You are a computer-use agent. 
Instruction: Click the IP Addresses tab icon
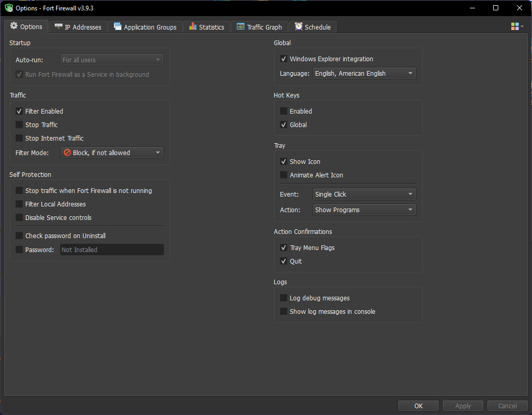pyautogui.click(x=59, y=26)
